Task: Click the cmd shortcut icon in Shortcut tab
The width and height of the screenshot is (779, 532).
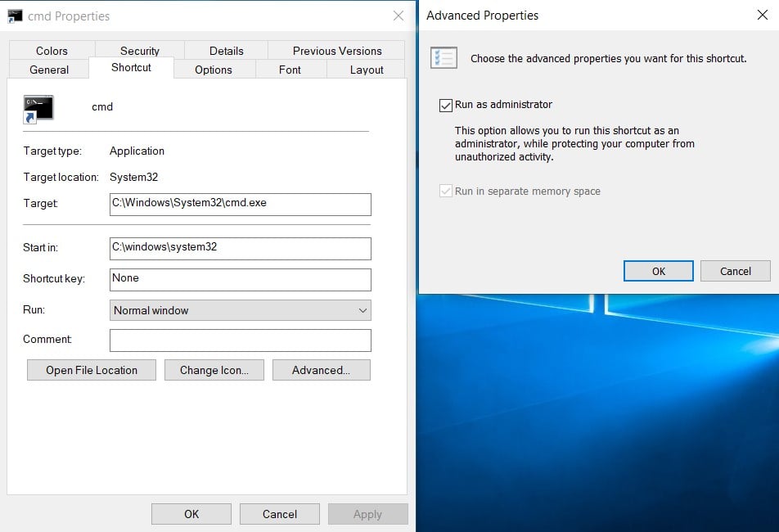Action: [x=38, y=109]
